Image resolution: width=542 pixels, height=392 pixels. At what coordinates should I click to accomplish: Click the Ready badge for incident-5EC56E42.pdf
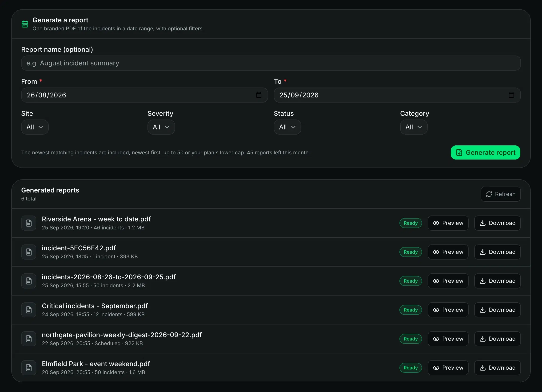(410, 252)
